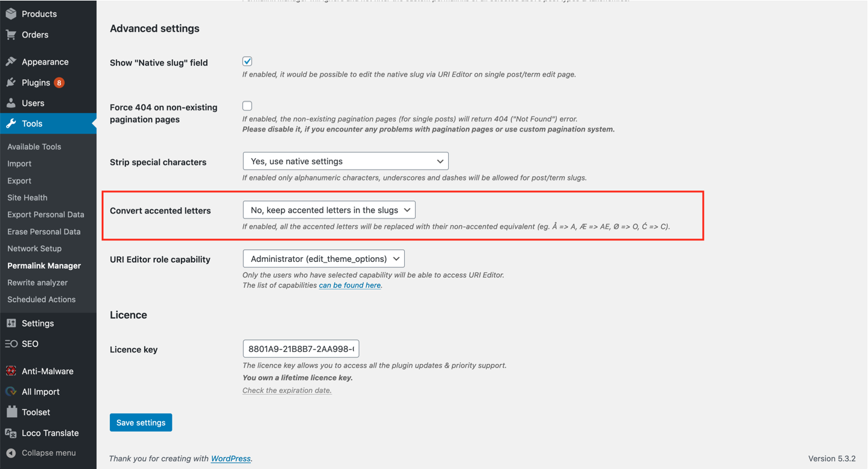This screenshot has height=469, width=868.
Task: Click the Appearance paintbrush icon
Action: (x=11, y=62)
